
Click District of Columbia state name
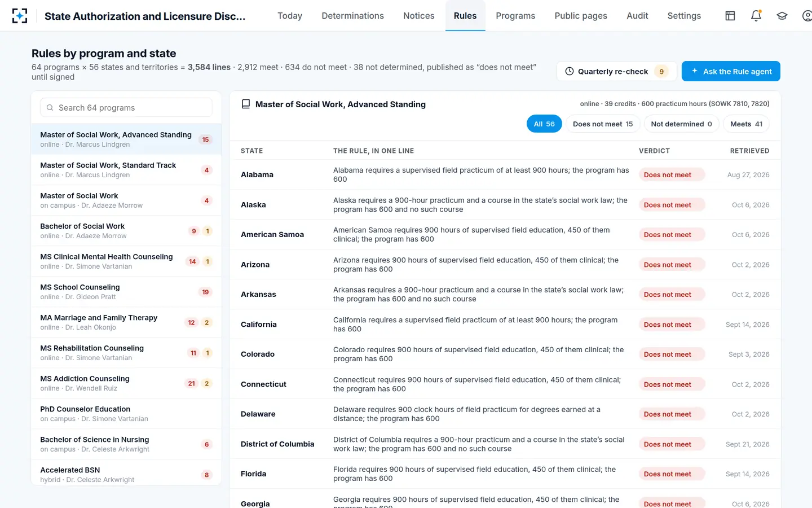pyautogui.click(x=277, y=444)
